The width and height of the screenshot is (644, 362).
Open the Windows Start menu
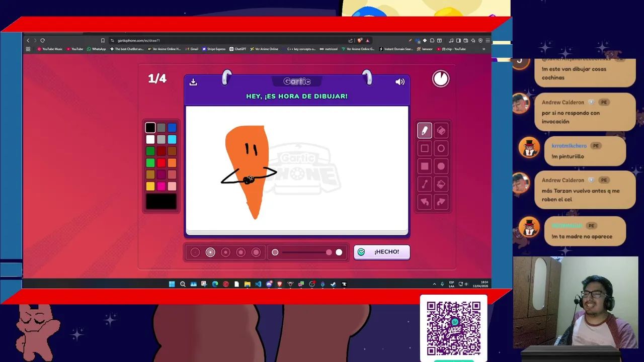172,284
